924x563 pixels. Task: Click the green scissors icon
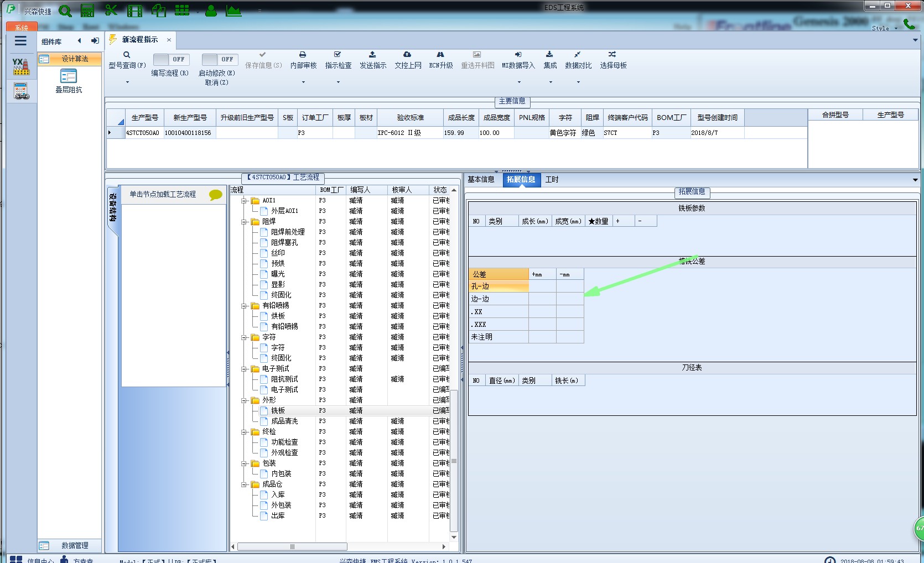(x=111, y=11)
